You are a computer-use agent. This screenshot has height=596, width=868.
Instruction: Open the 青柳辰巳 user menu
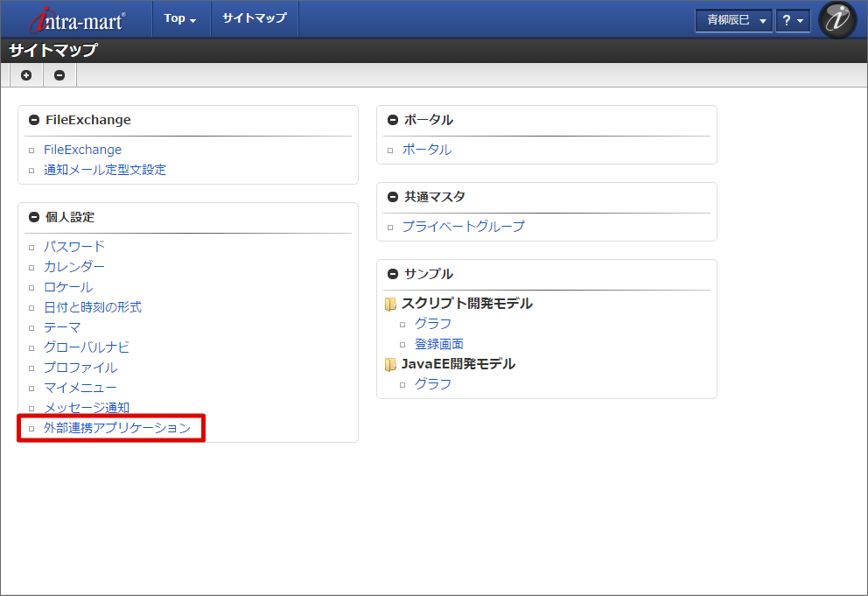733,20
